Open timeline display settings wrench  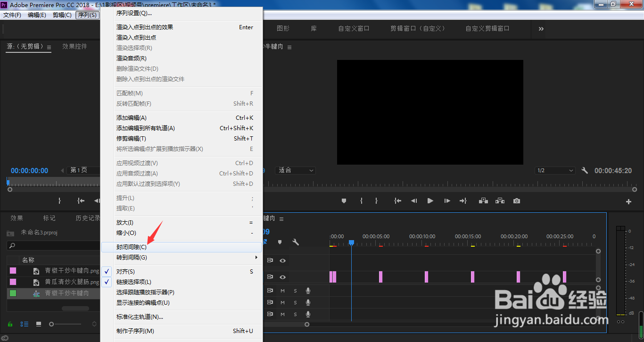(x=296, y=242)
